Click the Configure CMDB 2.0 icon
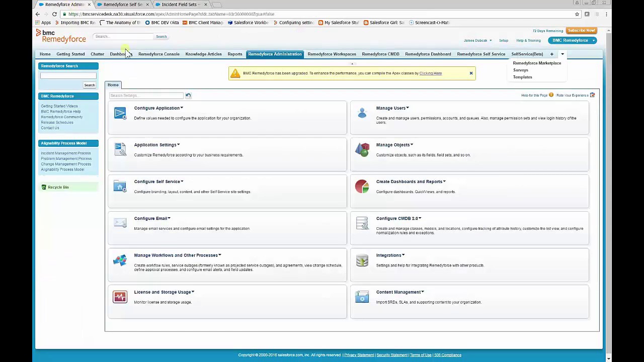The height and width of the screenshot is (362, 644). point(362,223)
